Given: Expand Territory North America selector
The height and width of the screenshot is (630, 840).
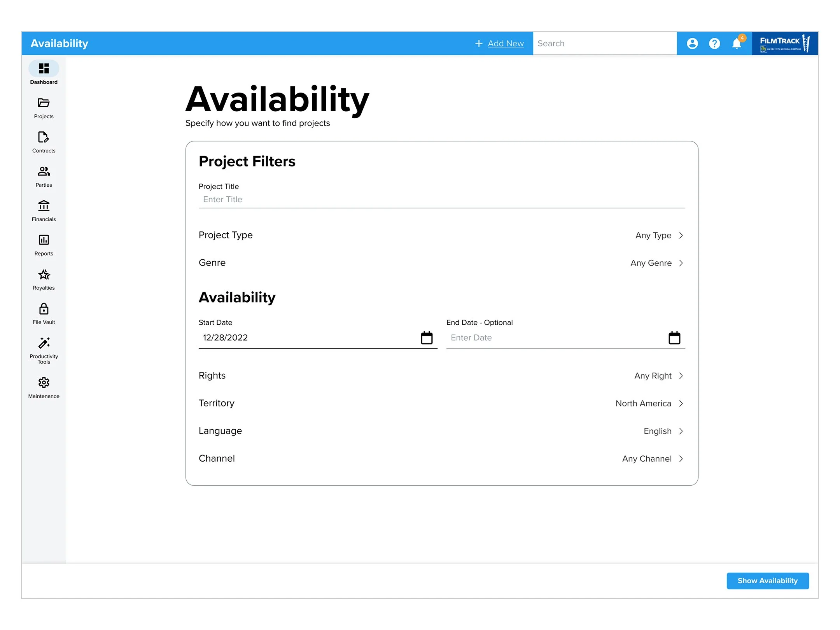Looking at the screenshot, I should click(649, 403).
